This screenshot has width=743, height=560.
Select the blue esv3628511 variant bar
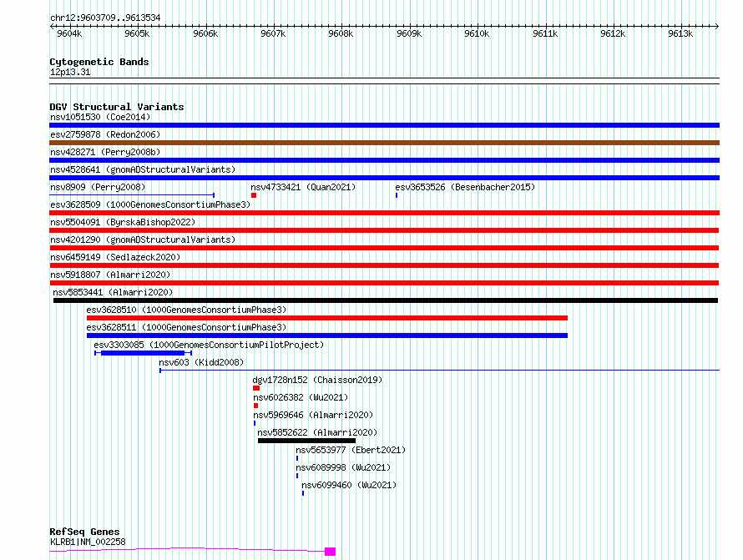327,335
